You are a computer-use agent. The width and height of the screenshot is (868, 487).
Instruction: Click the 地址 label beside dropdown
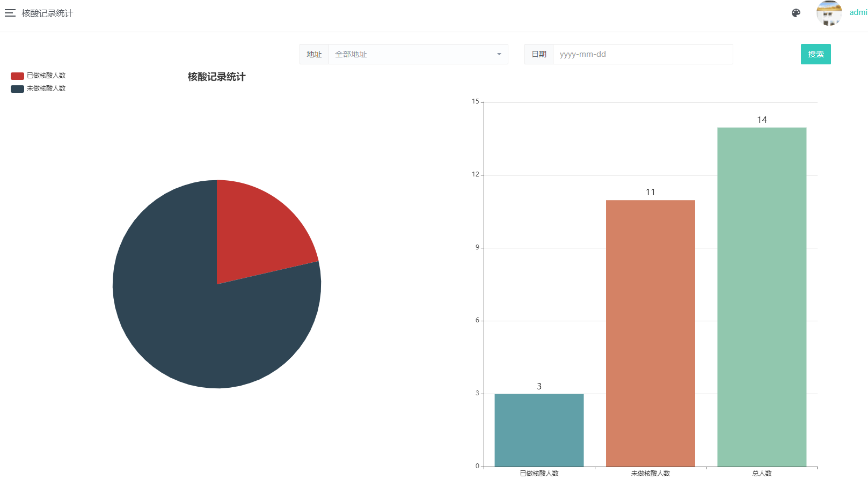(x=314, y=54)
